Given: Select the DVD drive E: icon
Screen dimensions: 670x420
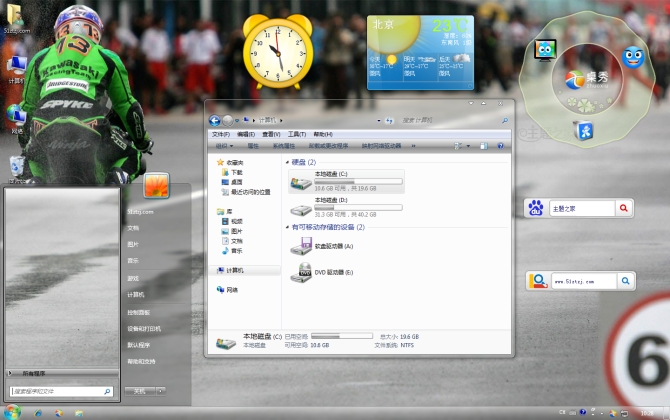Looking at the screenshot, I should point(301,273).
